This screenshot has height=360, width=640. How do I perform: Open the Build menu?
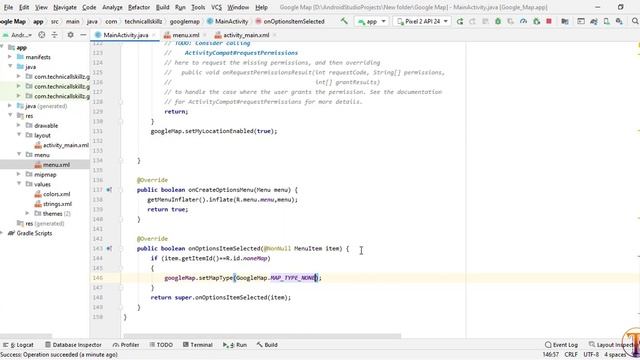162,7
